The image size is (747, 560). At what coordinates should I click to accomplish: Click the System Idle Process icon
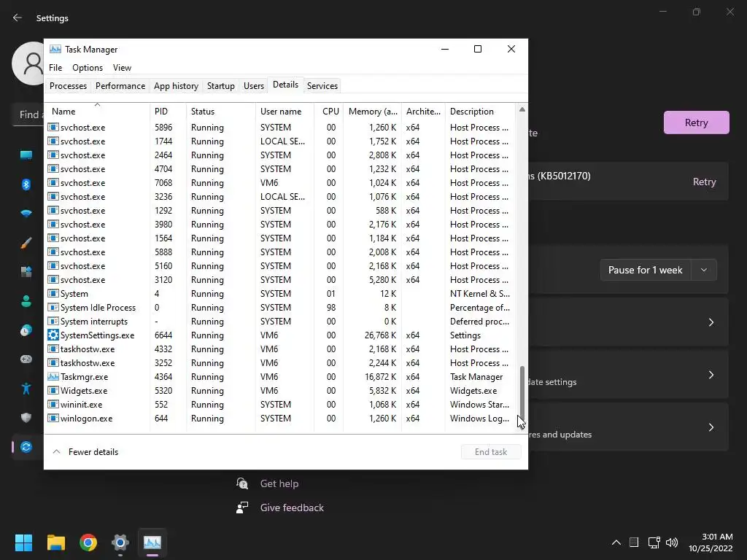coord(53,308)
